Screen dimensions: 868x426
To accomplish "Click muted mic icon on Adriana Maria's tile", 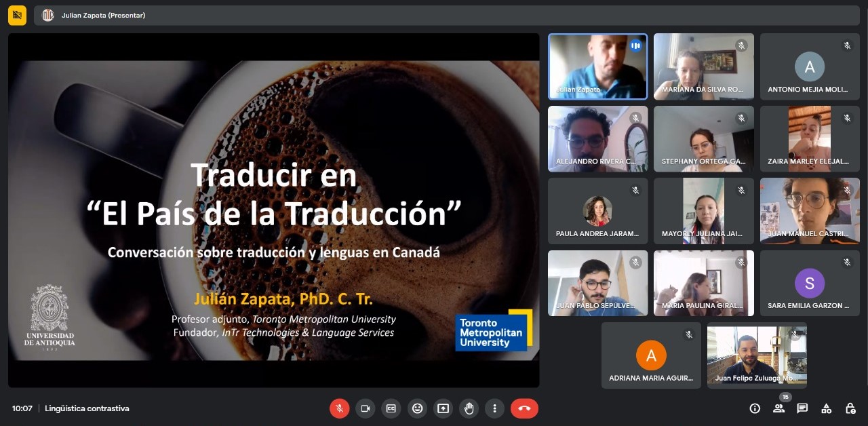I will click(688, 334).
